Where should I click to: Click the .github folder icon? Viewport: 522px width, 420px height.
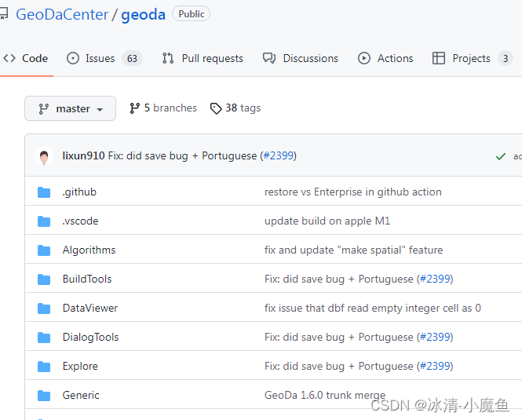[x=44, y=192]
